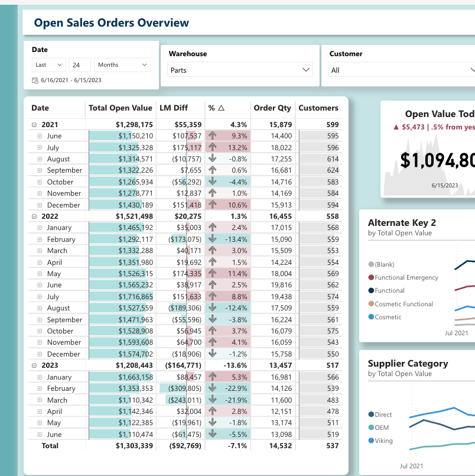The width and height of the screenshot is (475, 476).
Task: Open the Last relative date dropdown
Action: [48, 65]
